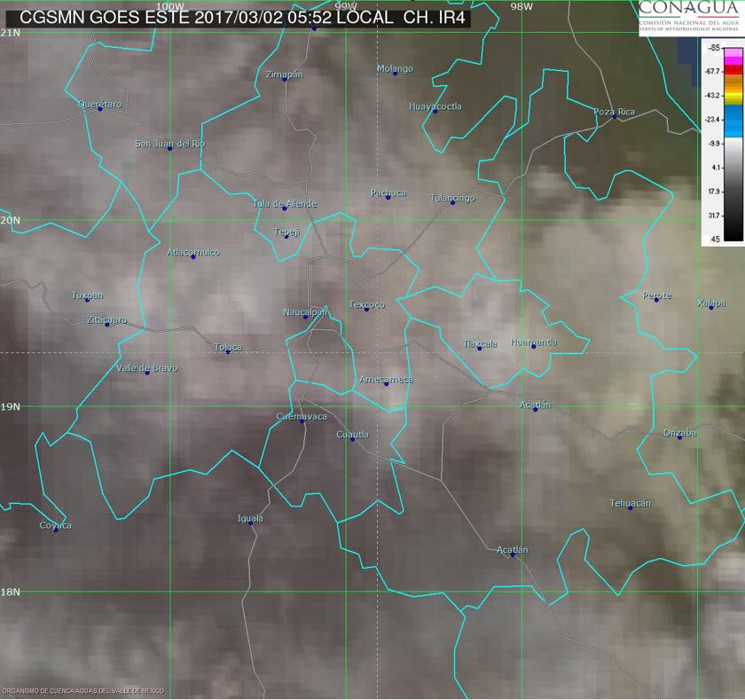
Task: Click the '2017/03/02 05:52 LOCAL' timestamp
Action: tap(294, 18)
